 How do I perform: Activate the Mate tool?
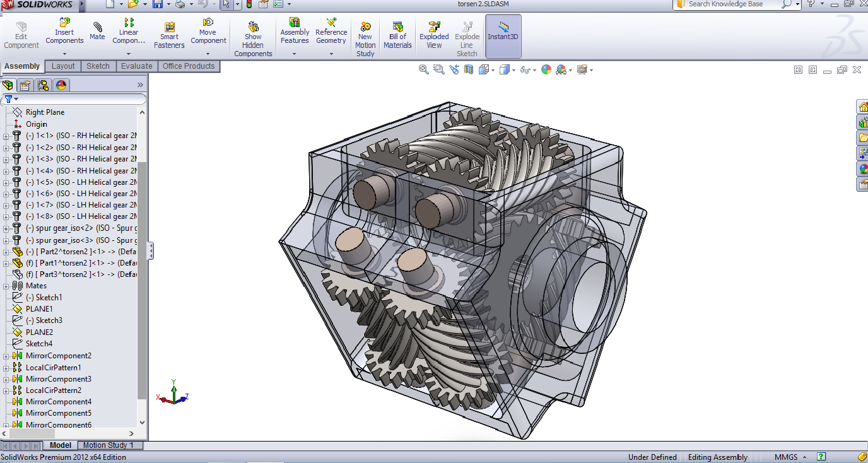pyautogui.click(x=97, y=31)
